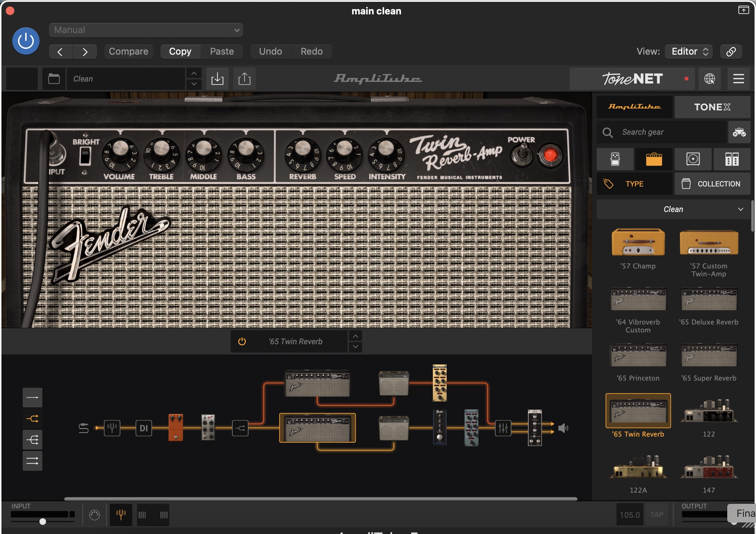This screenshot has width=756, height=534.
Task: Select the '65 Princeton amp
Action: point(638,355)
